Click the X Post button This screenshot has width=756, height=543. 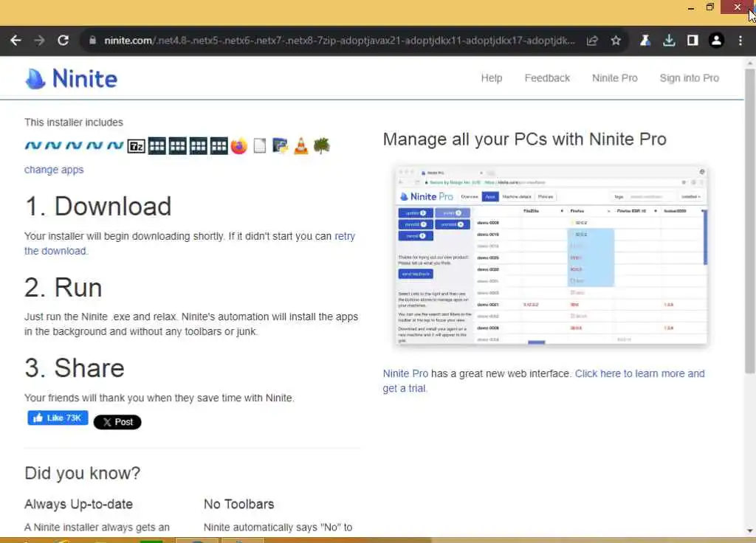[x=117, y=422]
